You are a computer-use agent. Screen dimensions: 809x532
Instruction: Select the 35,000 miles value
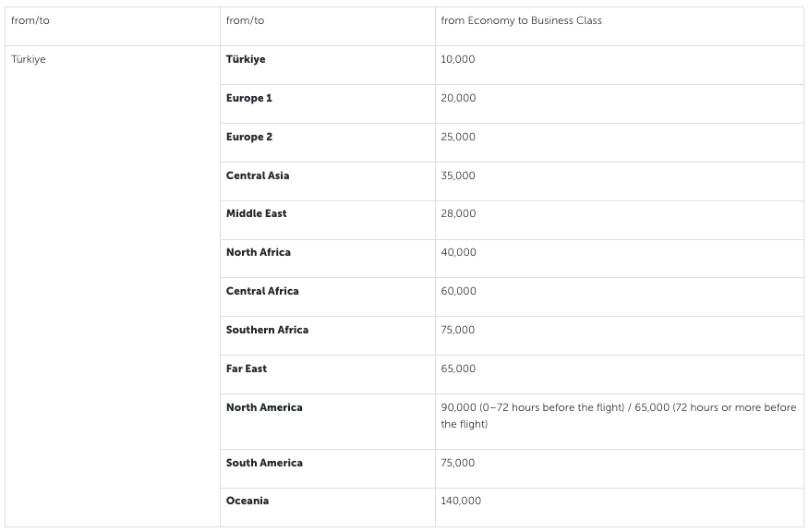click(458, 175)
